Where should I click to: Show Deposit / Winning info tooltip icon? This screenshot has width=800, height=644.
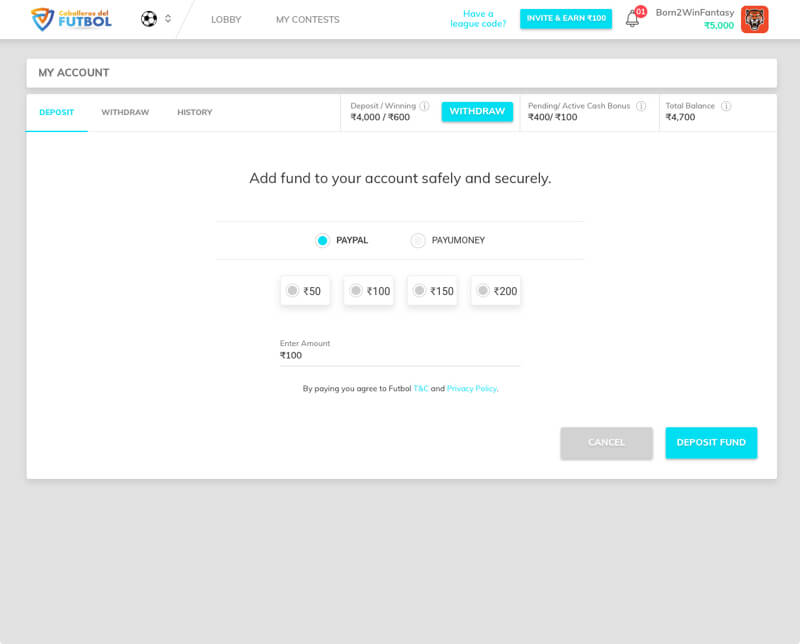pyautogui.click(x=424, y=106)
